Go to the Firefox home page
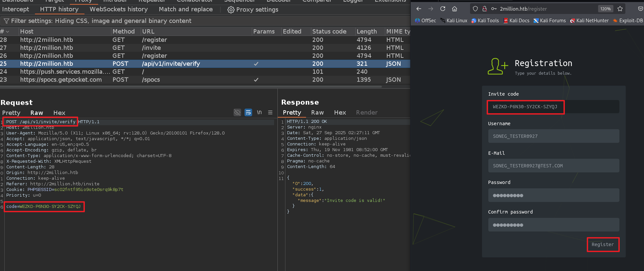Viewport: 644px width, 271px height. tap(454, 9)
